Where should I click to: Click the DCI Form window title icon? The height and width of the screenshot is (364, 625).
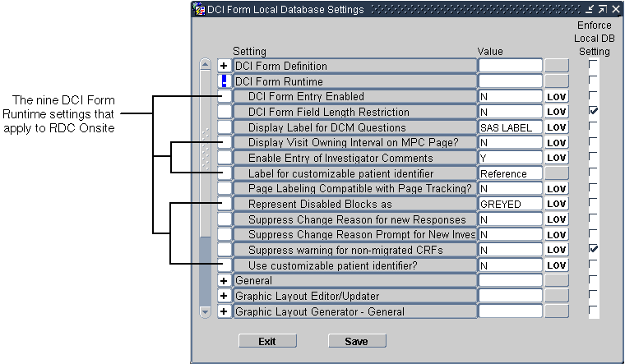(x=199, y=9)
